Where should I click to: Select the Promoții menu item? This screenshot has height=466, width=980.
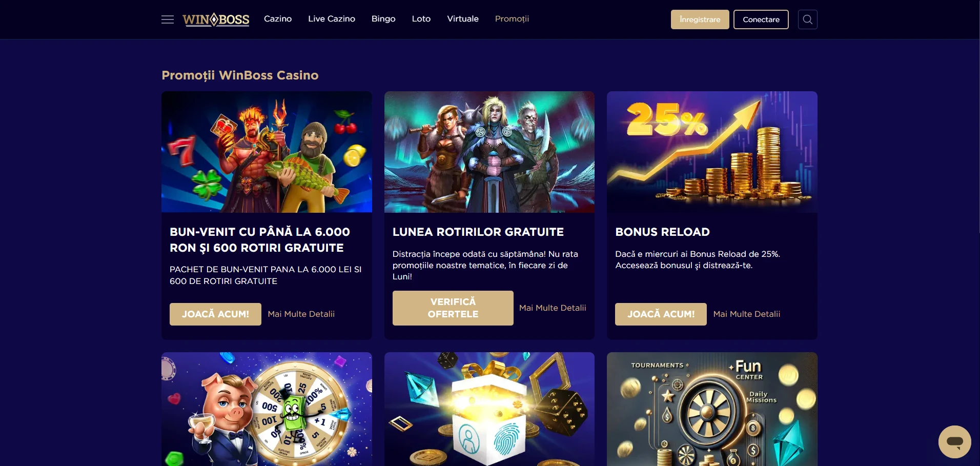coord(512,19)
